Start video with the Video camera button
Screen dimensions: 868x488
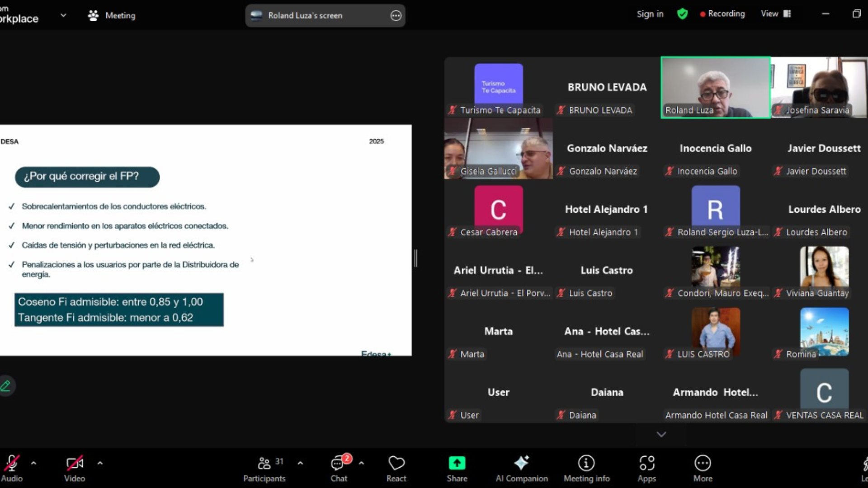tap(75, 468)
